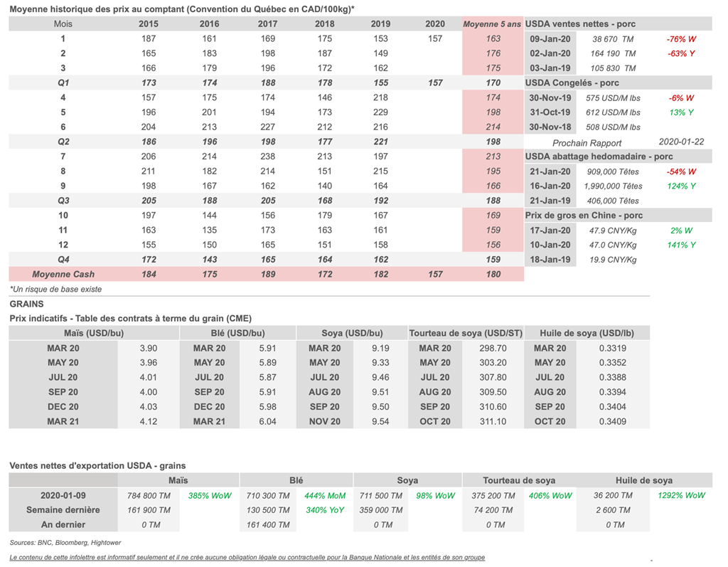Click the "Moyenne 5 ans" column header
The height and width of the screenshot is (567, 728).
click(x=492, y=24)
